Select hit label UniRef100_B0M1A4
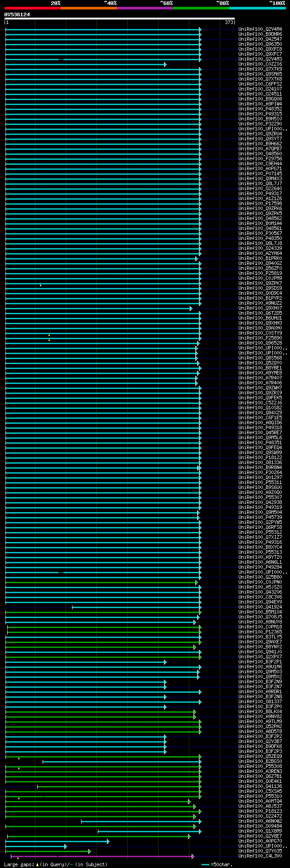The image size is (290, 868). pos(261,223)
